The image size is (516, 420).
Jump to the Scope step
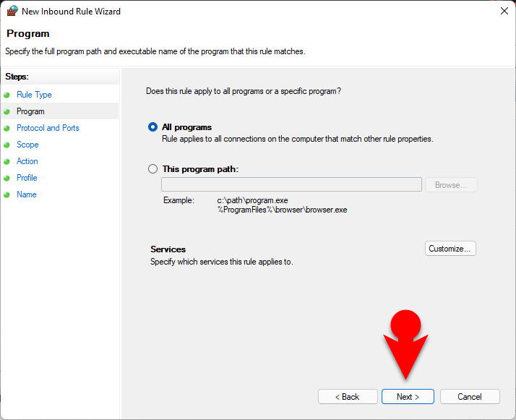click(x=27, y=145)
